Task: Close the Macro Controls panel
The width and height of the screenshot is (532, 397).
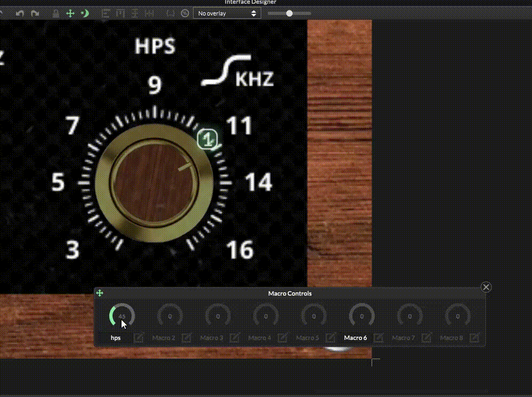Action: pos(486,287)
